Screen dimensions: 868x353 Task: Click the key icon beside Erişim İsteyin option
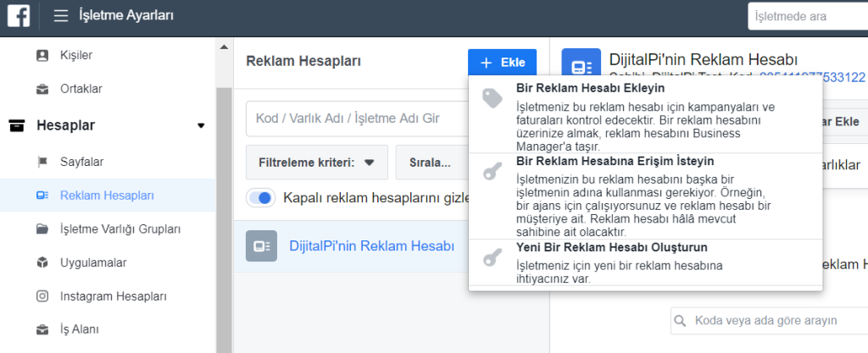pos(492,172)
